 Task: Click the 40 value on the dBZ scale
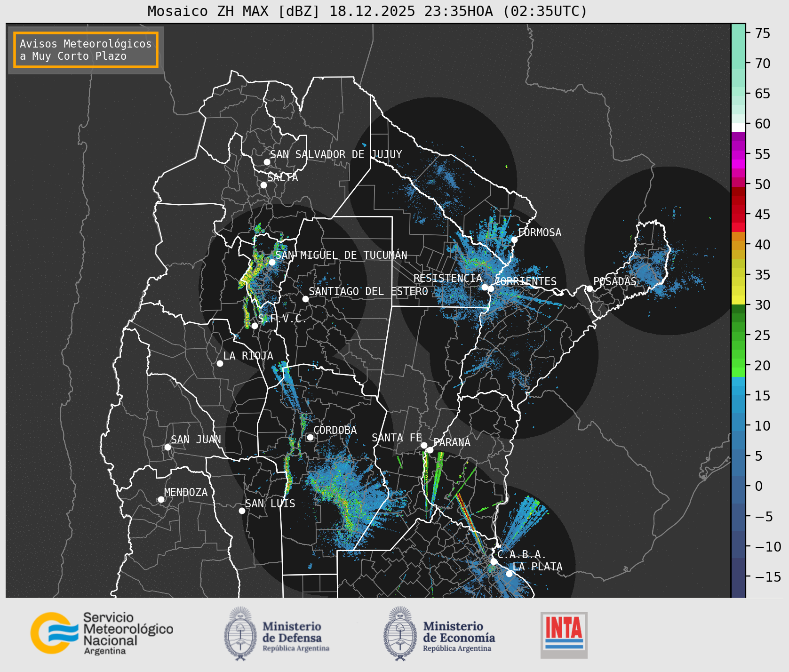[x=763, y=244]
